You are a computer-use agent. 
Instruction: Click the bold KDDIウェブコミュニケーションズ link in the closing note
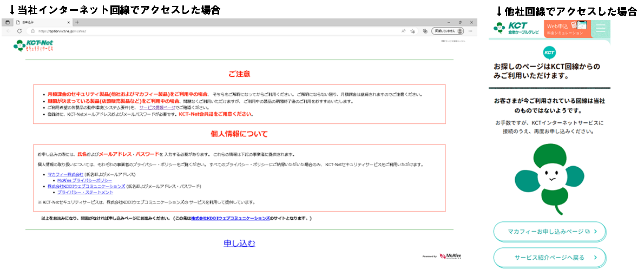(x=230, y=219)
